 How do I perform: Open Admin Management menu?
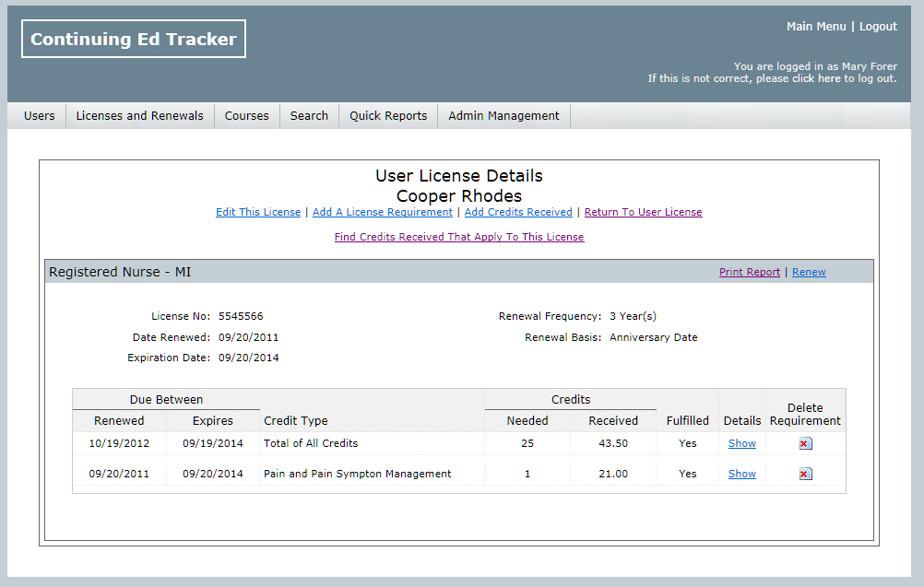[x=503, y=115]
